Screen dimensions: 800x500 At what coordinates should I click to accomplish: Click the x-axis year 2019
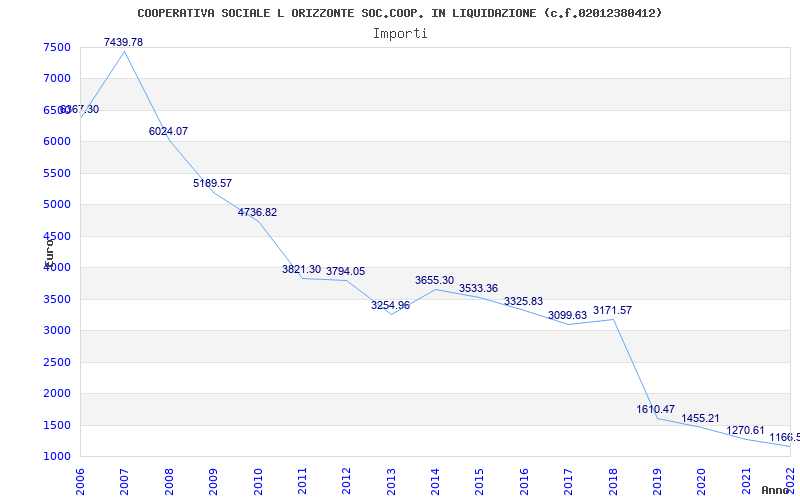pos(657,482)
